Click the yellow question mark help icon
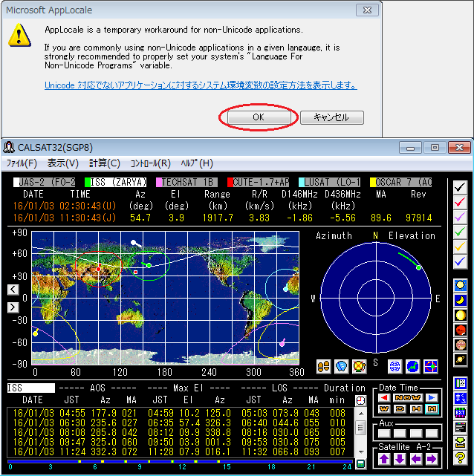 [x=461, y=457]
